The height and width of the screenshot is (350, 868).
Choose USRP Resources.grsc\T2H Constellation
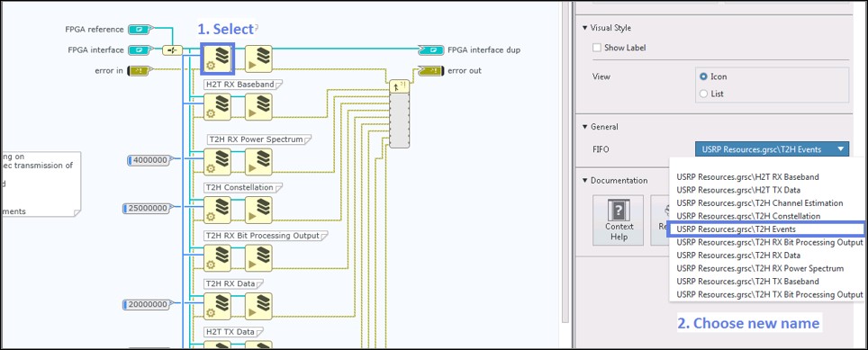(x=766, y=216)
